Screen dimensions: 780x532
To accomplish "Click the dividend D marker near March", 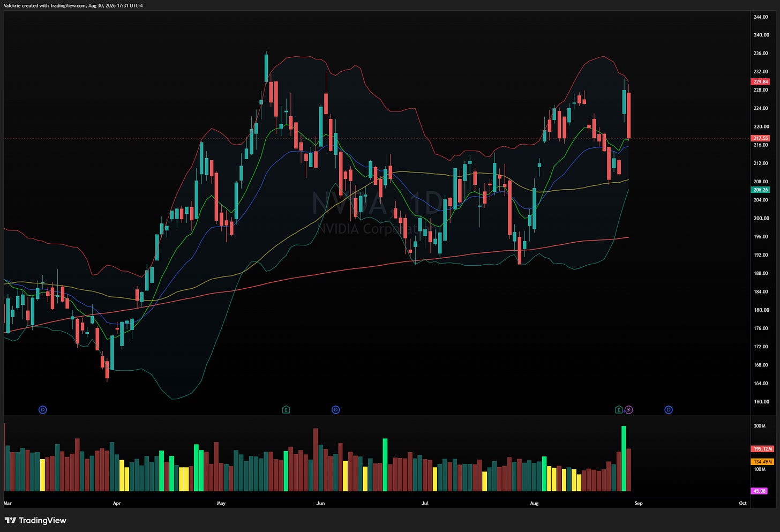I will pyautogui.click(x=43, y=410).
